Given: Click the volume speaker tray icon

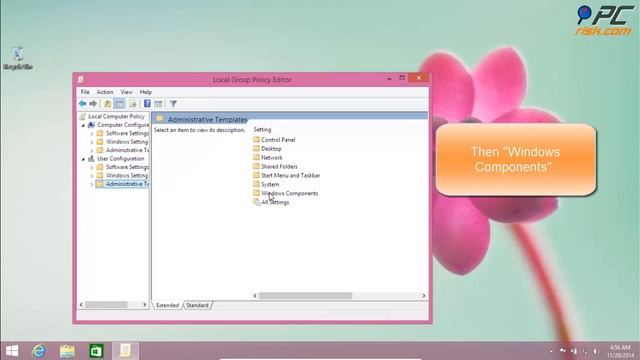Looking at the screenshot, I should pyautogui.click(x=595, y=351).
